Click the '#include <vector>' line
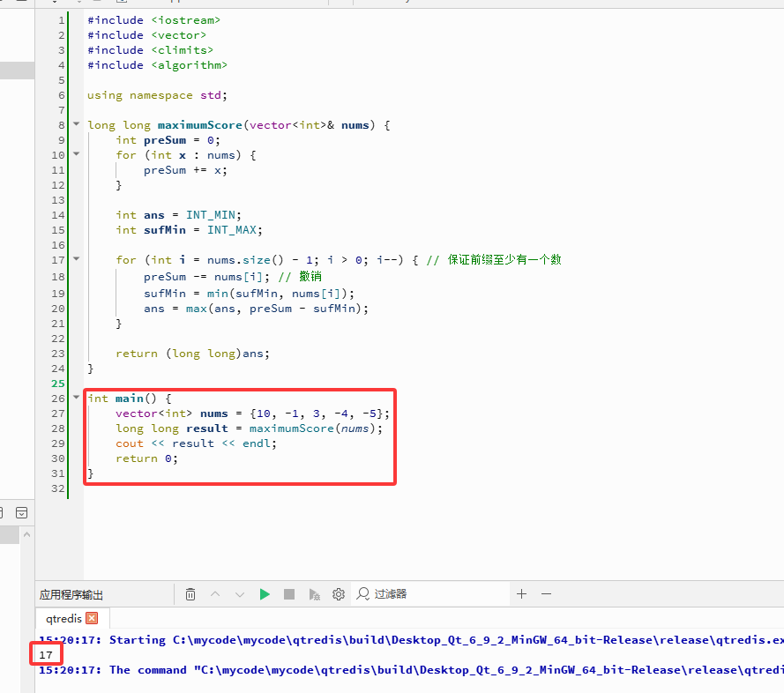784x693 pixels. click(146, 35)
